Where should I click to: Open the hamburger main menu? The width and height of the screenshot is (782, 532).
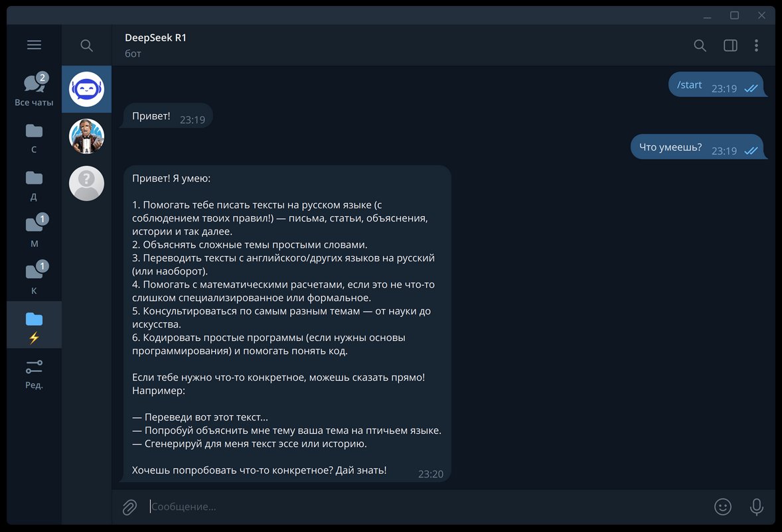coord(34,45)
